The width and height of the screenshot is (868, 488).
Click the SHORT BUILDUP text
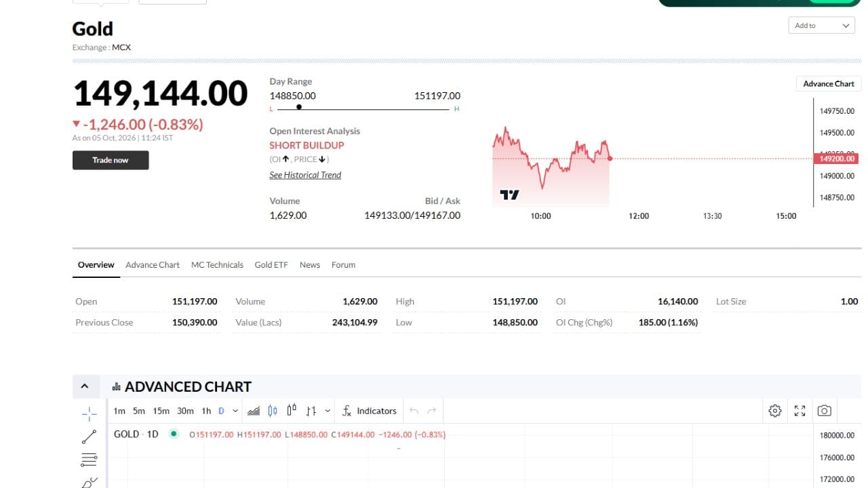tap(307, 145)
